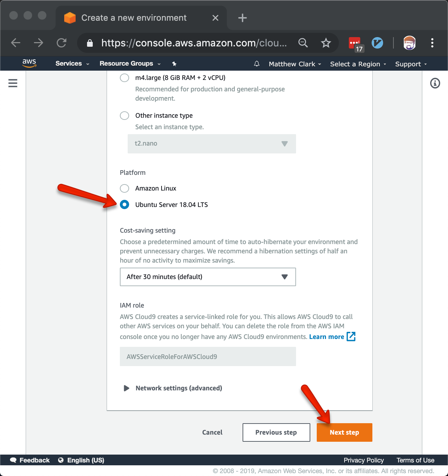Choose the Ubuntu Server 18.04 LTS radio
Viewport: 448px width, 476px height.
click(x=124, y=204)
